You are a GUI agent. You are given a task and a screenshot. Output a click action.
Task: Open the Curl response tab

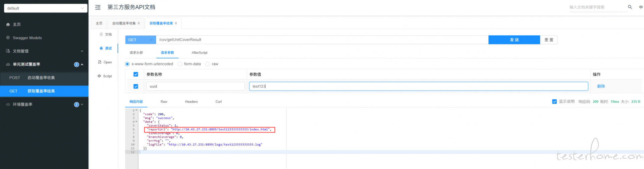tap(218, 102)
